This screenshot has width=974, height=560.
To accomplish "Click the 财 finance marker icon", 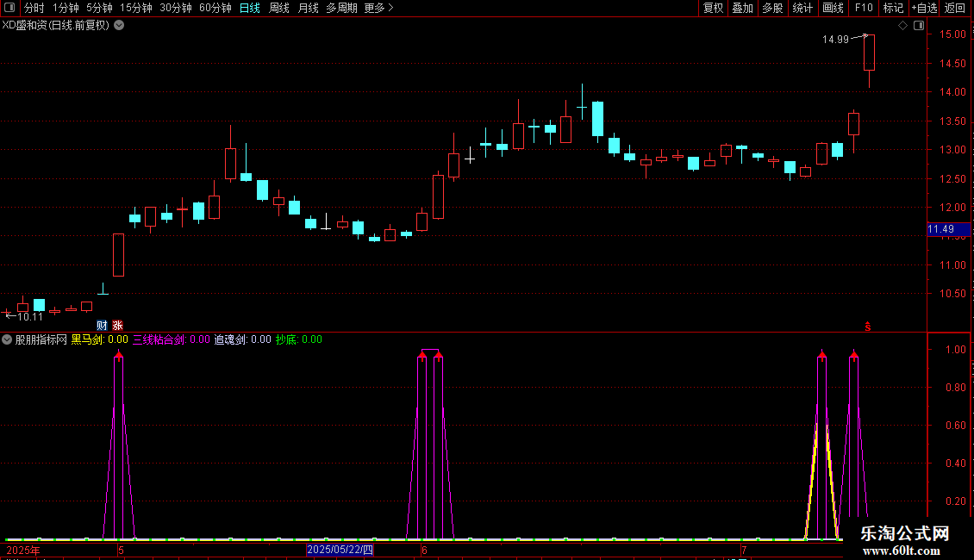I will pos(102,326).
